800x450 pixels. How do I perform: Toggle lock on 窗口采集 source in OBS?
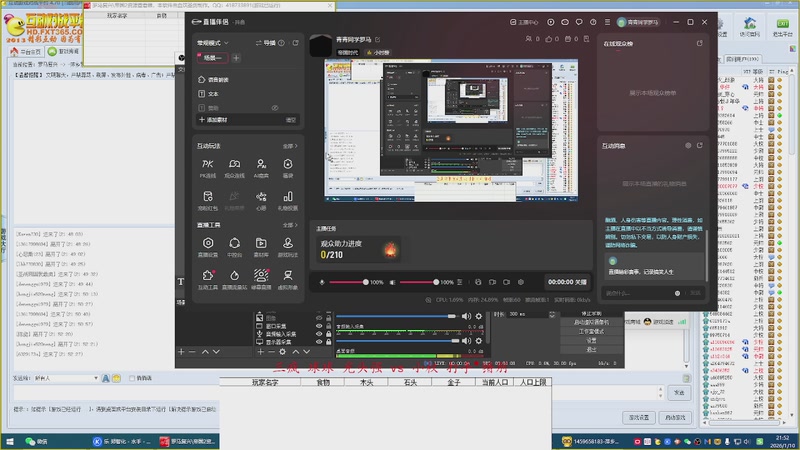(x=329, y=326)
